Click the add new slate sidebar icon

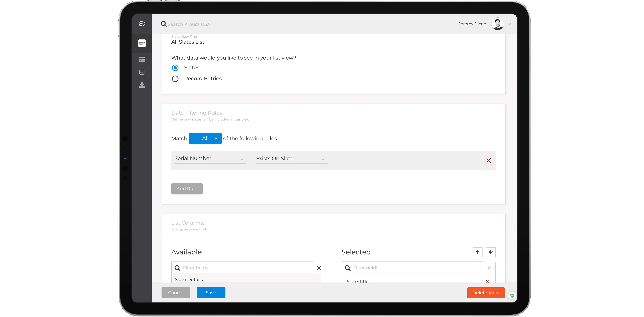click(142, 72)
